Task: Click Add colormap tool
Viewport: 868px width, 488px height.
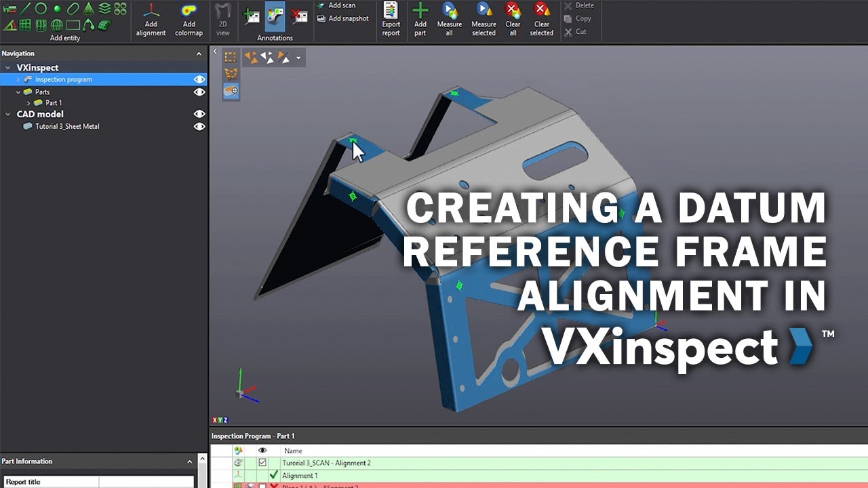Action: tap(189, 20)
